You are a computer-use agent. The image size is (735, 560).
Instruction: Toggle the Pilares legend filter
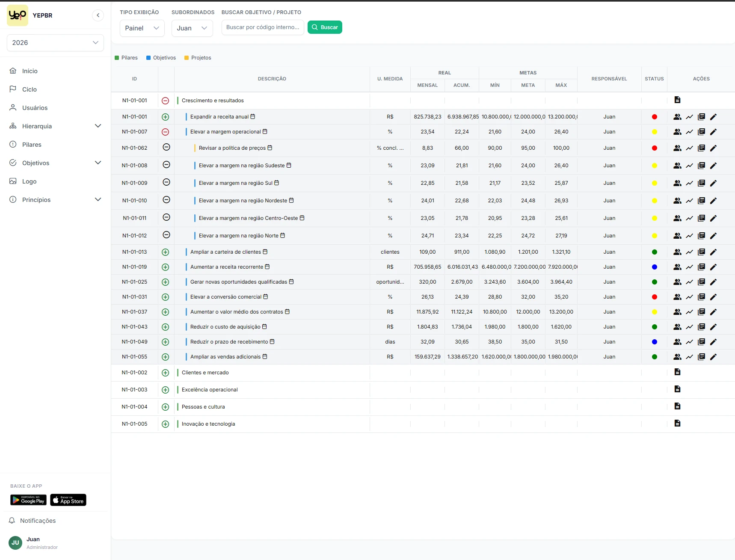pyautogui.click(x=126, y=58)
